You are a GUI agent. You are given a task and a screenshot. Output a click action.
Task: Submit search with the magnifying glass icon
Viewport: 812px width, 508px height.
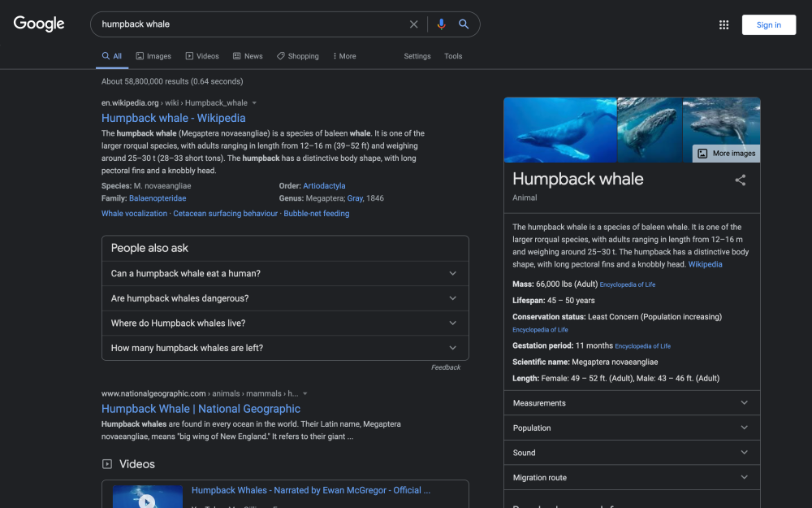point(464,24)
